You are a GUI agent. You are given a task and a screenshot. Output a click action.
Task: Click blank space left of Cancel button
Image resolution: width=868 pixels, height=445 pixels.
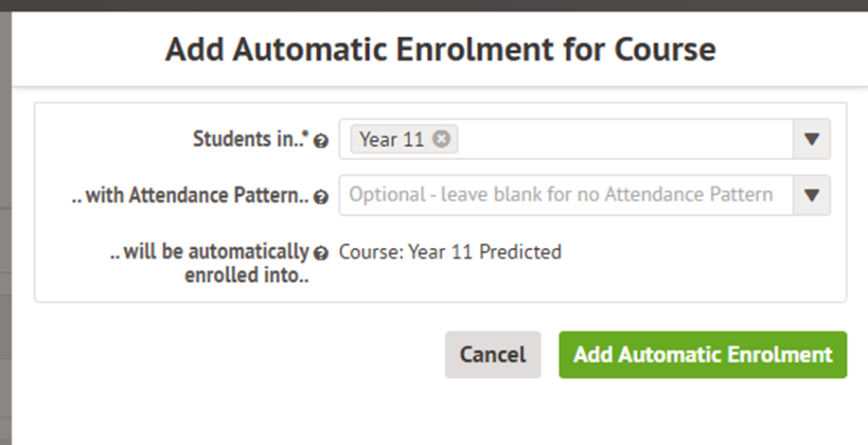click(237, 355)
